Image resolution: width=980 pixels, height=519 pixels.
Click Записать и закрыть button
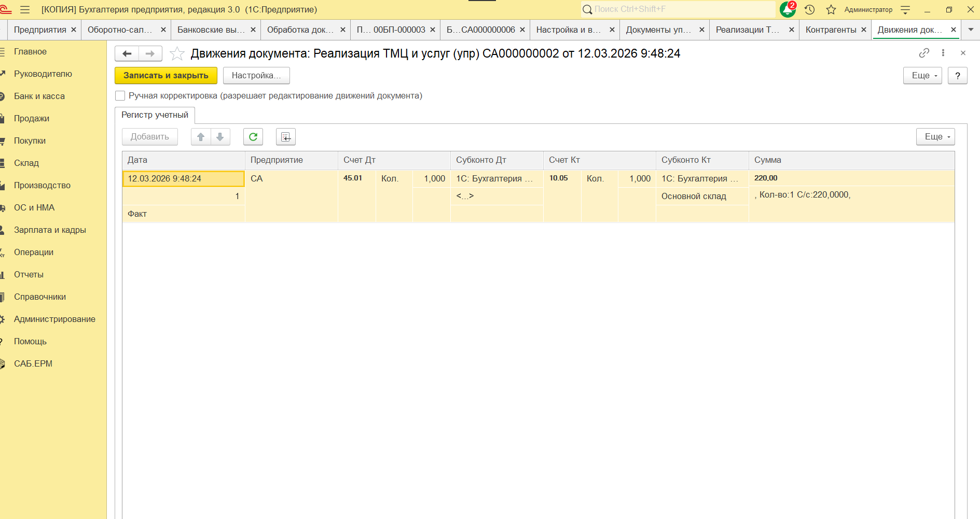[x=166, y=76]
